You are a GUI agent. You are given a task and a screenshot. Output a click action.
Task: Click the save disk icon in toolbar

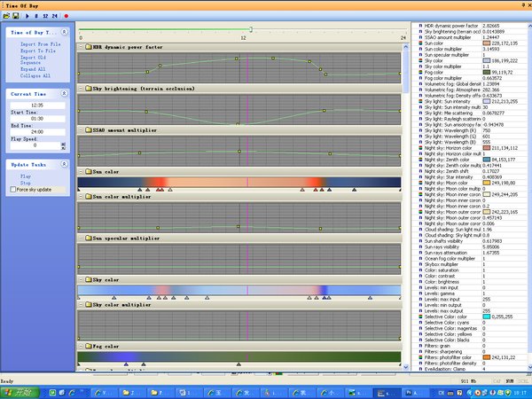pyautogui.click(x=14, y=15)
